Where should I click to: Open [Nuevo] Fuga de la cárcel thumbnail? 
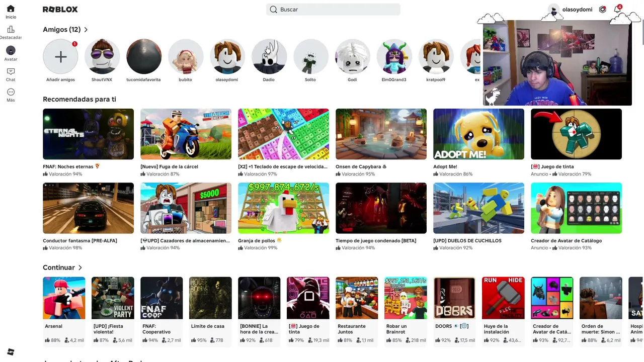(x=186, y=134)
